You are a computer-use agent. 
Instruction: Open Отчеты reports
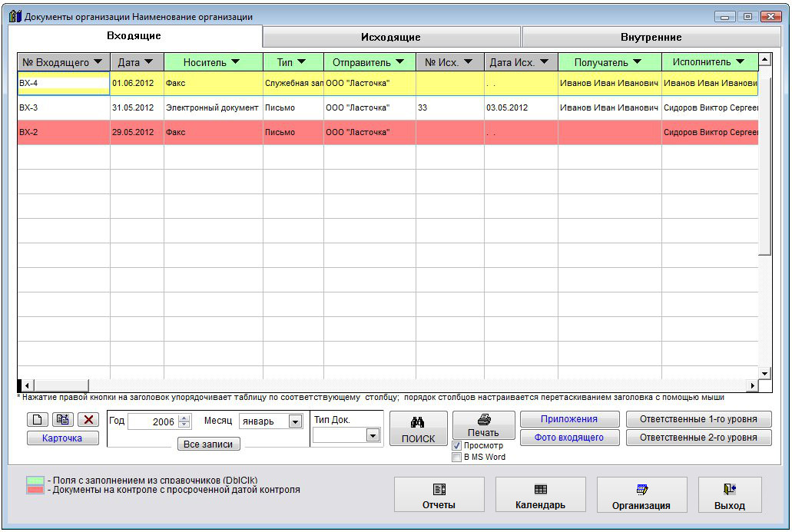pos(439,495)
